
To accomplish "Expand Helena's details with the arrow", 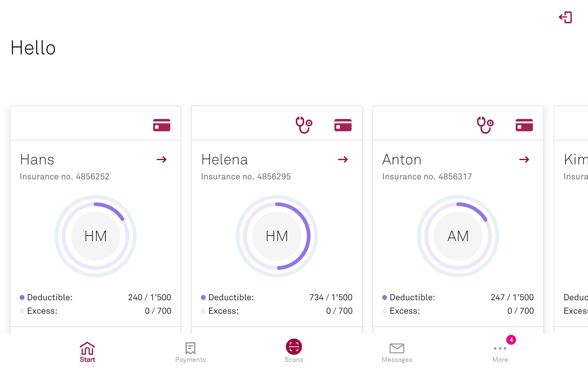I will tap(343, 159).
